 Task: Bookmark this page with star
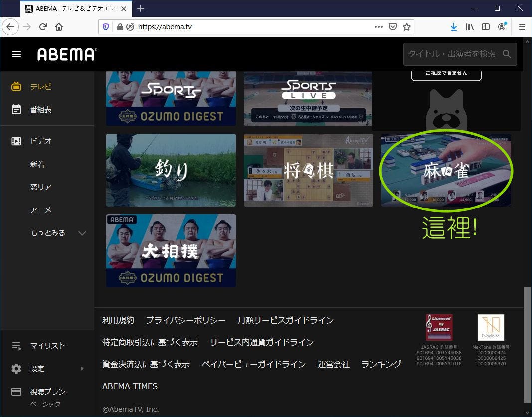(407, 27)
